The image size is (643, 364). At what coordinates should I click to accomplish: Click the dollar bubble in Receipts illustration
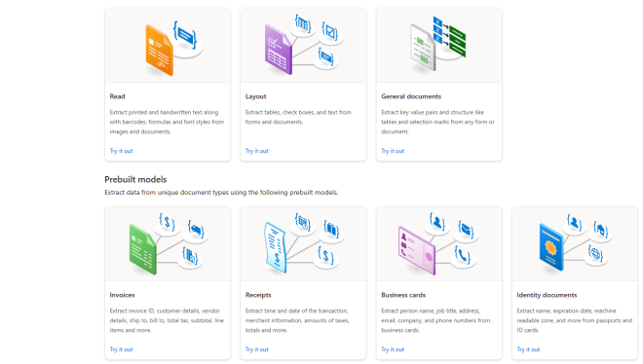(x=326, y=256)
